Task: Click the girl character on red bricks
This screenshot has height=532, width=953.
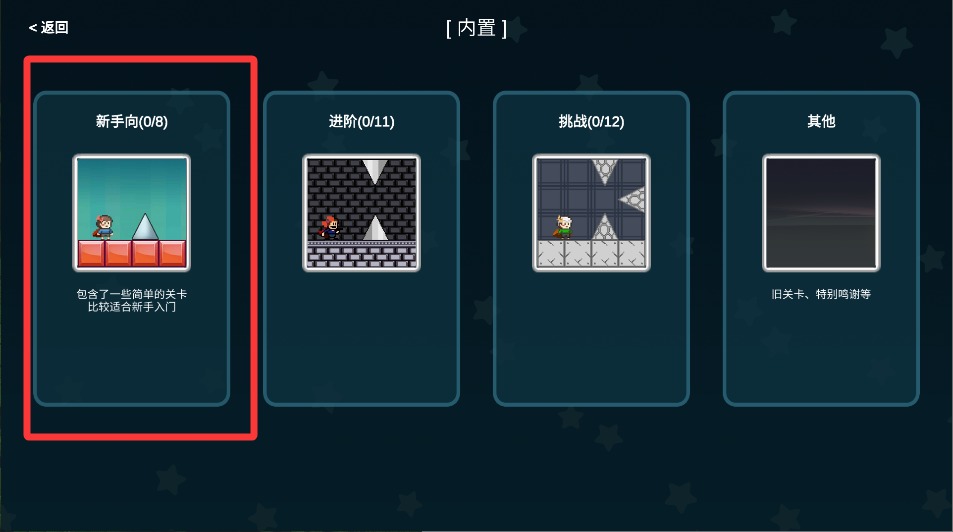Action: tap(104, 227)
